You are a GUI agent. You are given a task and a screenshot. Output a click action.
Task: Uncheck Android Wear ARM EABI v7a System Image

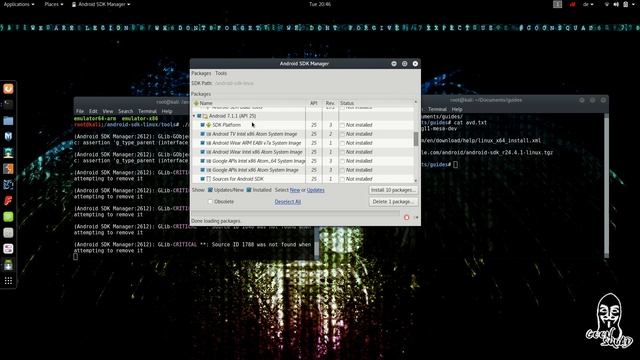point(202,143)
